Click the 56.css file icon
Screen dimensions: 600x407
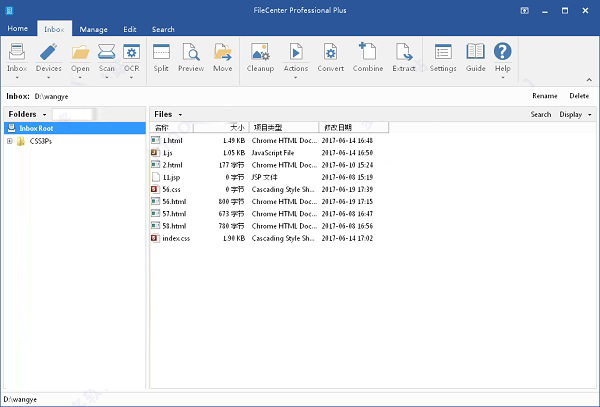pyautogui.click(x=155, y=189)
